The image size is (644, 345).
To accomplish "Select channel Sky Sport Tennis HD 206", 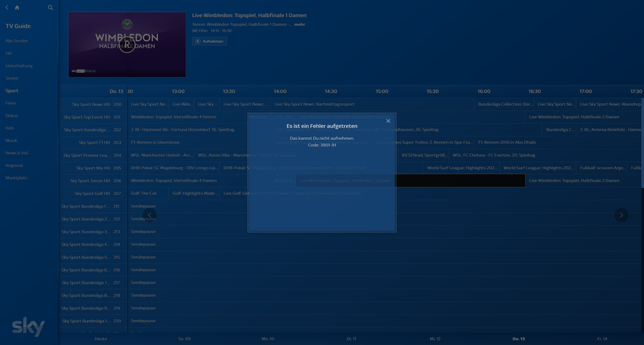I will [93, 181].
